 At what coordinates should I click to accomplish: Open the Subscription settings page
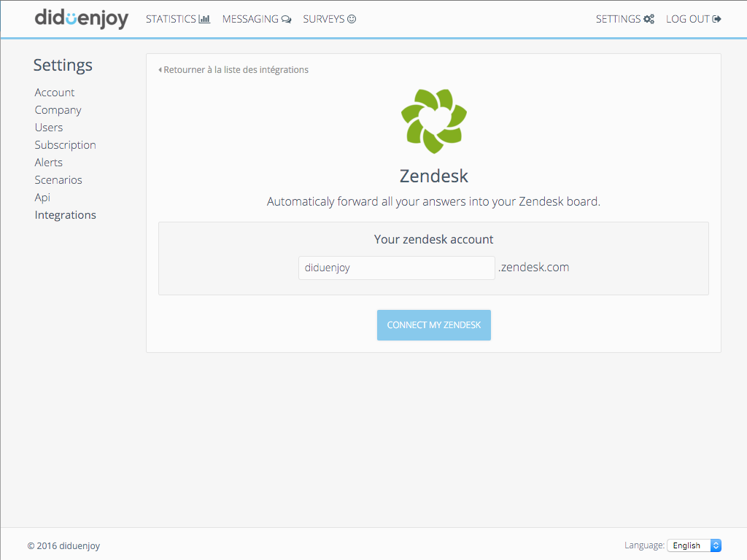(x=65, y=145)
